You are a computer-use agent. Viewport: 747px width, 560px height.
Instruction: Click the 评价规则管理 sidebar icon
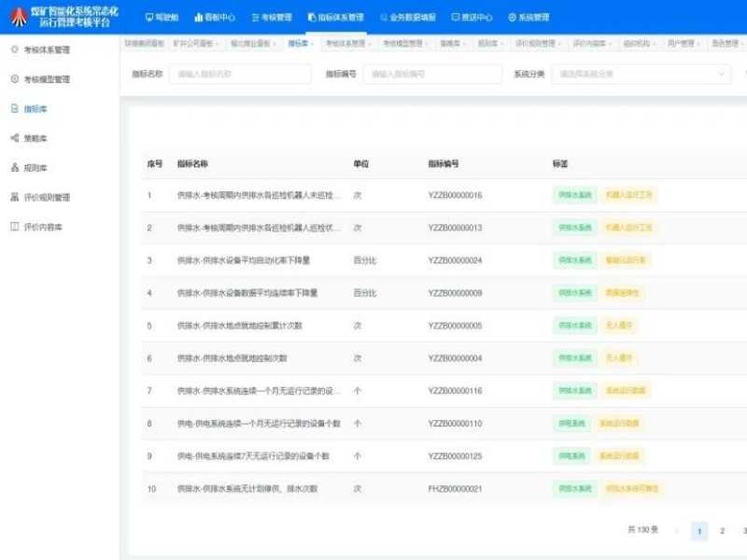(x=14, y=197)
